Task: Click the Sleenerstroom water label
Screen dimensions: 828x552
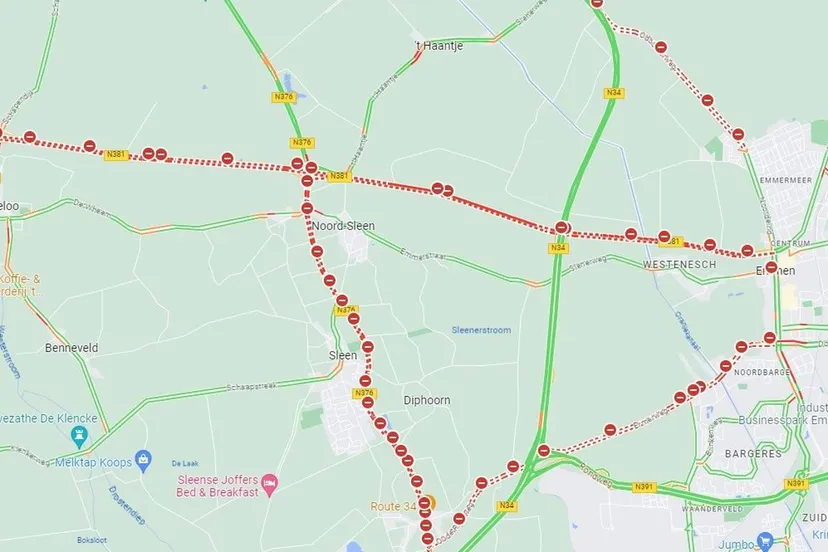Action: point(481,330)
